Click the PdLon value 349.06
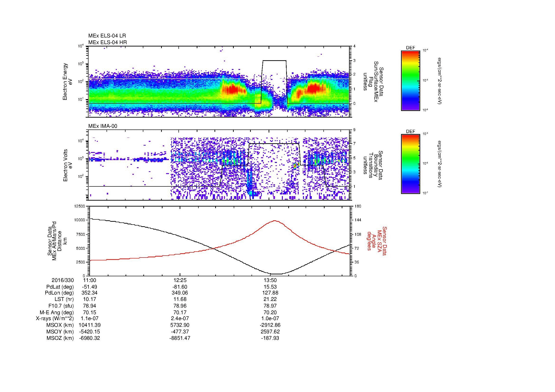This screenshot has width=555, height=392. (x=180, y=293)
